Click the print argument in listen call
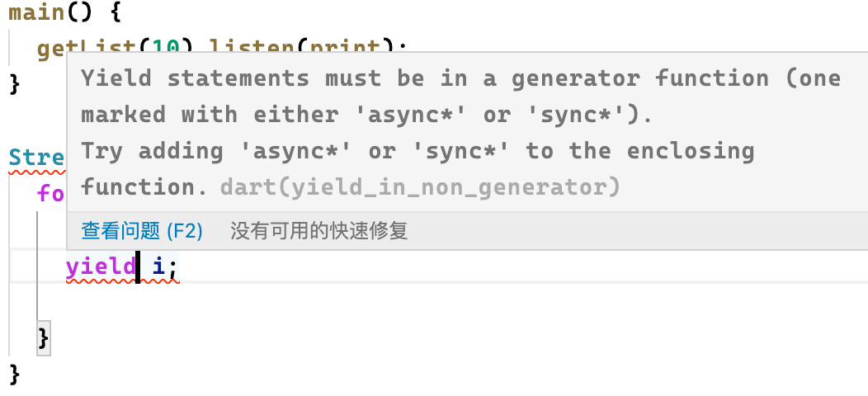868x396 pixels. click(346, 48)
